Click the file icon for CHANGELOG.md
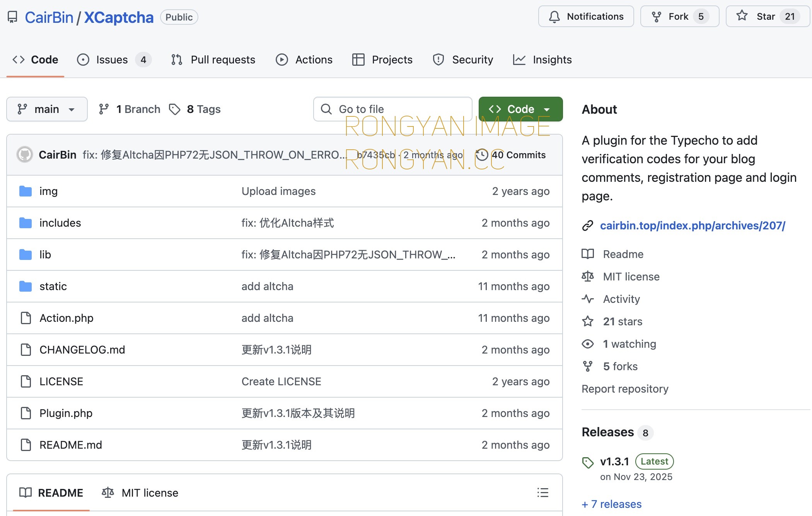Image resolution: width=812 pixels, height=516 pixels. click(x=26, y=350)
